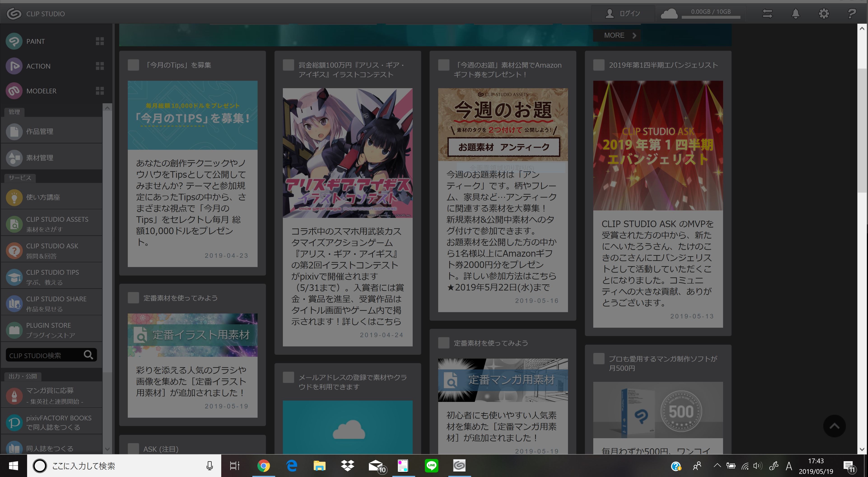
Task: Click the cloud storage icon
Action: (669, 14)
